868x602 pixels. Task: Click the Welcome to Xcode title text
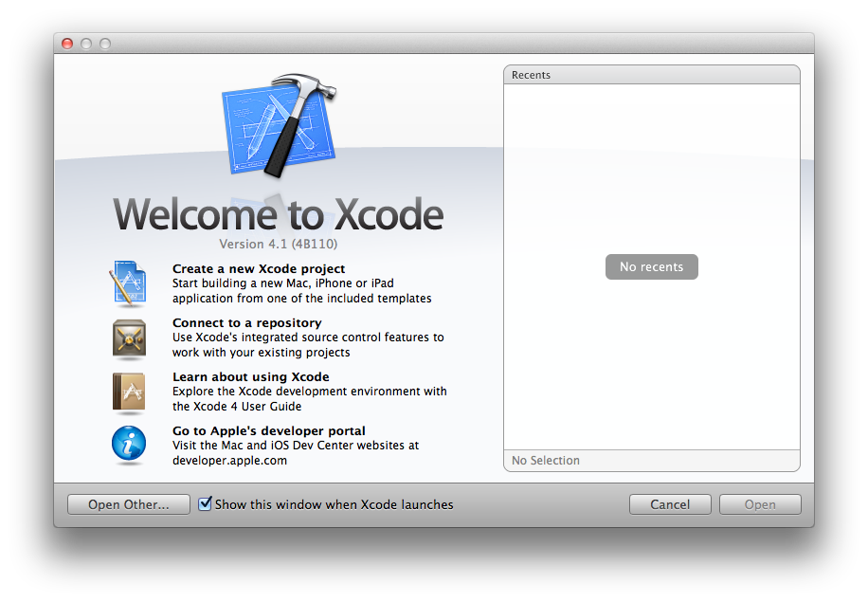(x=279, y=215)
